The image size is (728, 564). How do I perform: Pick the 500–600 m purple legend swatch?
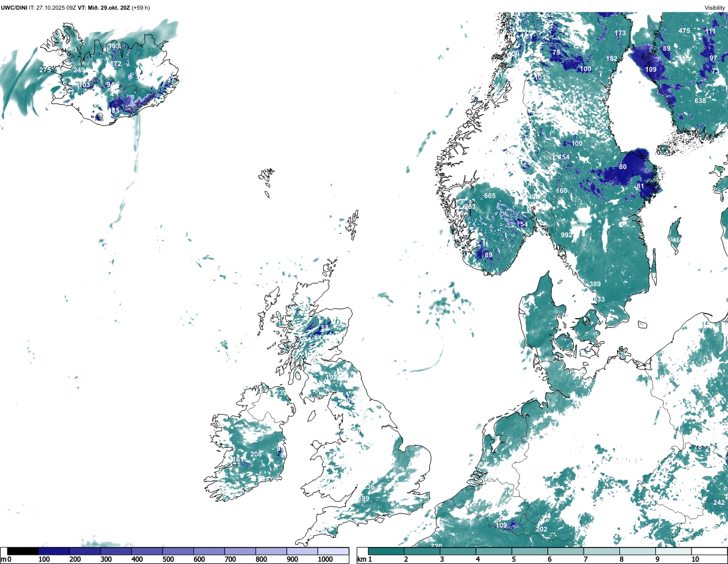(178, 551)
